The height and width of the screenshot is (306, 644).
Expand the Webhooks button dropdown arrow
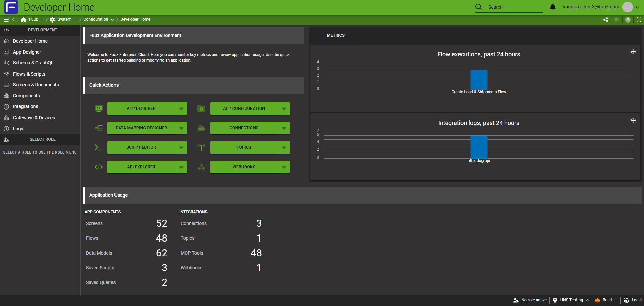[x=284, y=167]
